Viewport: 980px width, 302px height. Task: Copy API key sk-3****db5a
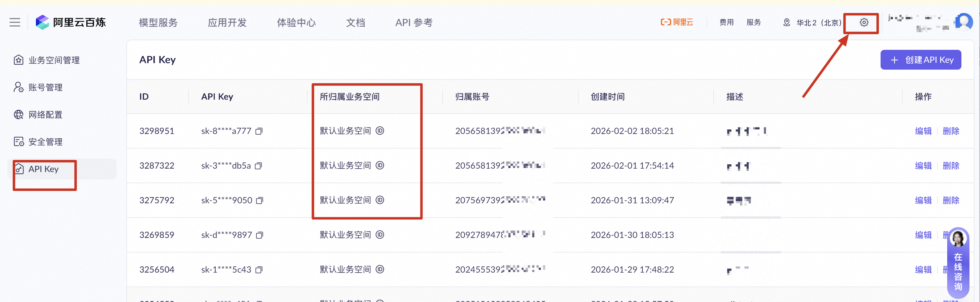pos(259,166)
